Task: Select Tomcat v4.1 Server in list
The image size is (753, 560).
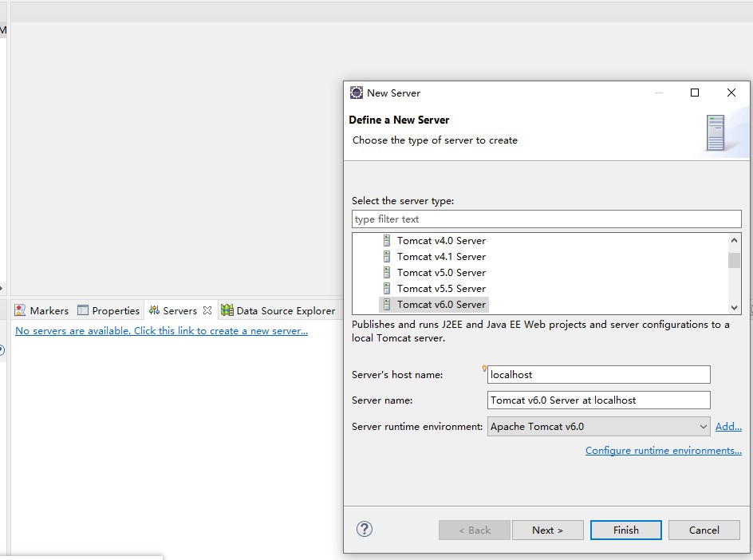Action: [441, 256]
